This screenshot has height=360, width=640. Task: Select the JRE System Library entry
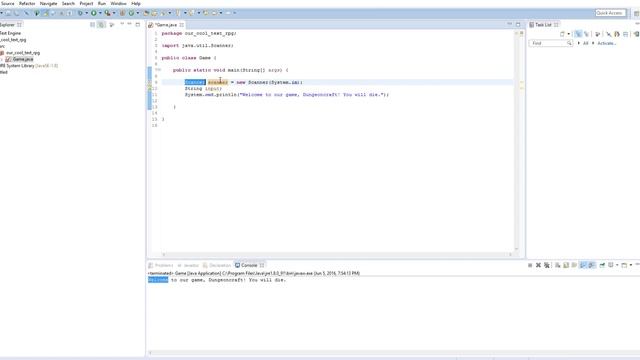coord(29,66)
